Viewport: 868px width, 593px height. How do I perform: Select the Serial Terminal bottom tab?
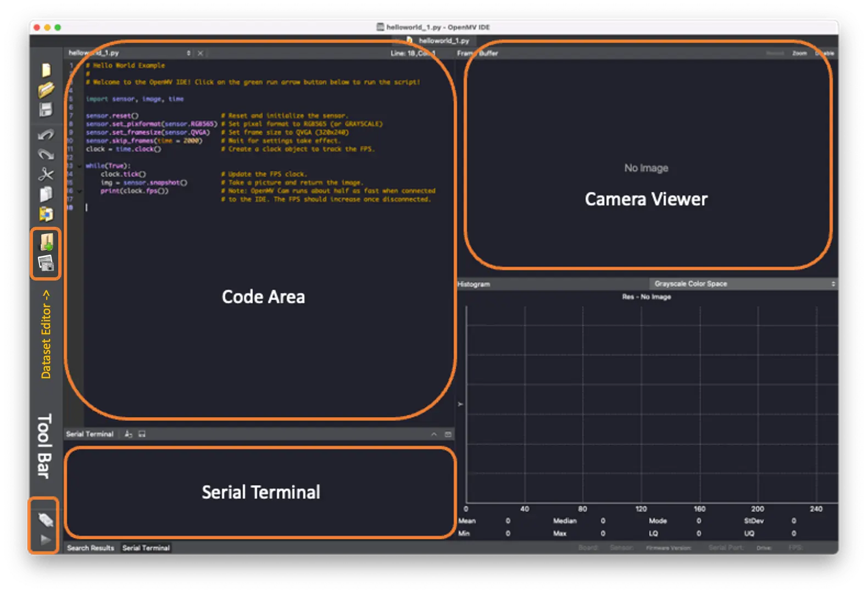146,548
